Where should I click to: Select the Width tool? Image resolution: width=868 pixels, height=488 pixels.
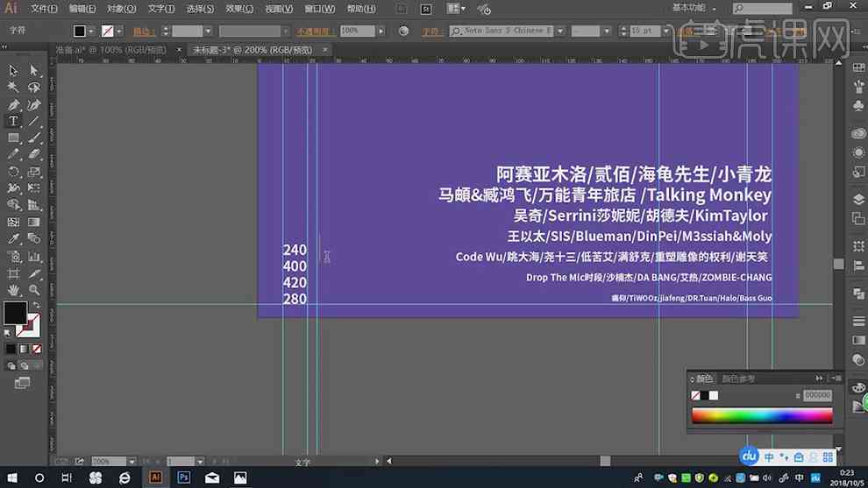(13, 188)
